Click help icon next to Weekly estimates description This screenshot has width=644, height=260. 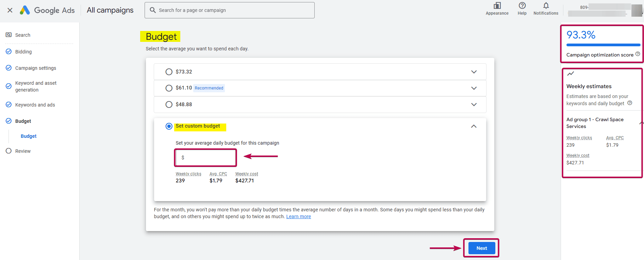point(630,103)
